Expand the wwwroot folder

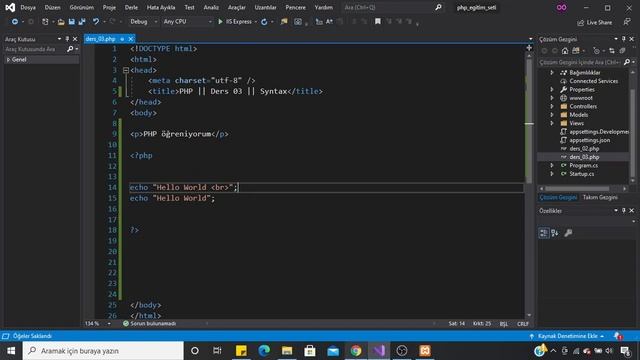click(552, 98)
